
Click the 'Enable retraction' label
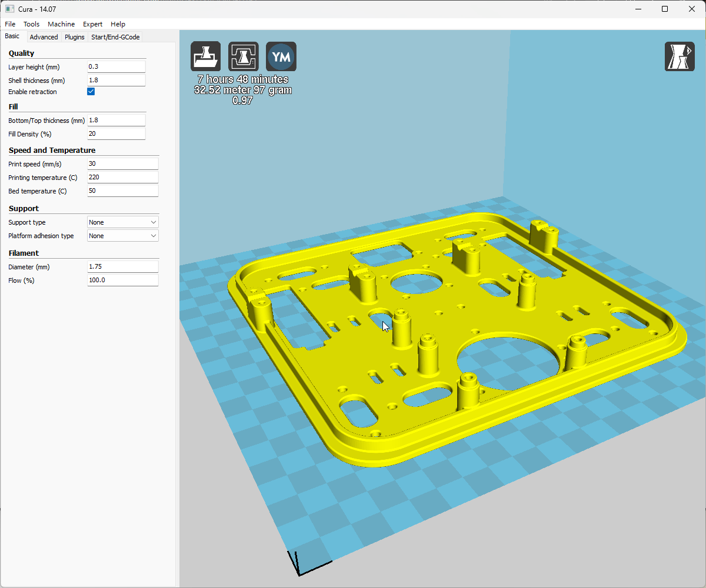[x=32, y=92]
